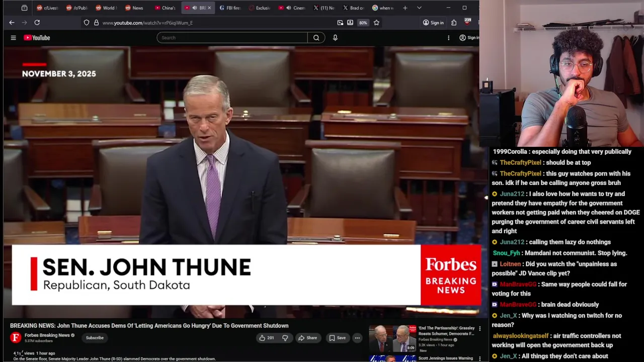Reset the 80% zoom level indicator
This screenshot has height=362, width=644.
point(363,23)
